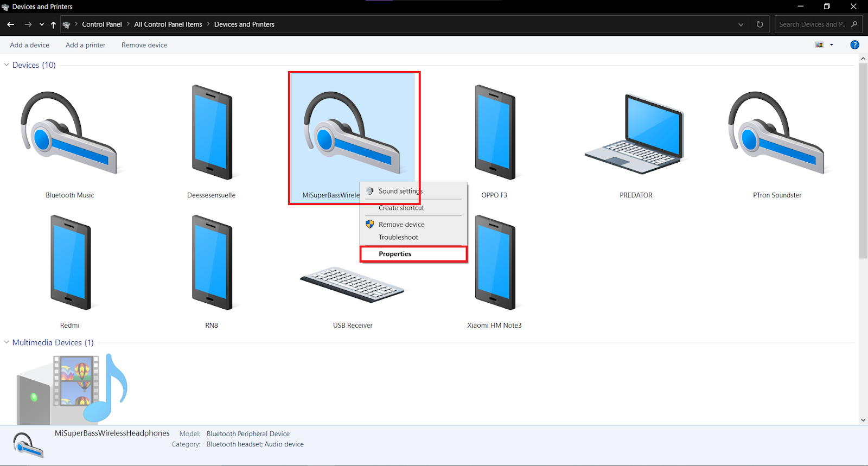The width and height of the screenshot is (868, 466).
Task: Click the scrollbar down arrow
Action: click(x=863, y=420)
